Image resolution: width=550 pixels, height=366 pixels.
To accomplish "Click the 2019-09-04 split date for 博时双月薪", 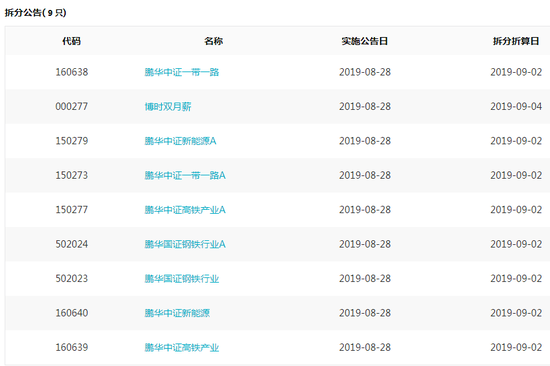I will [516, 107].
